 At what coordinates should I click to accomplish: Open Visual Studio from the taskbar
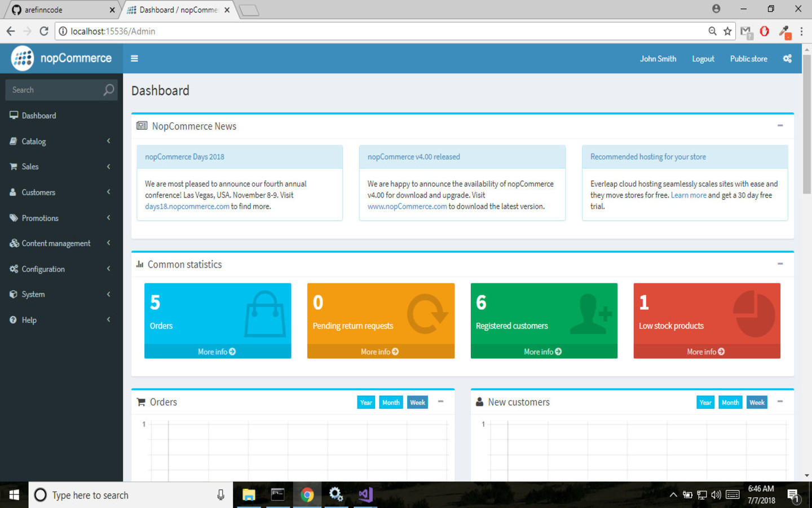(x=365, y=495)
